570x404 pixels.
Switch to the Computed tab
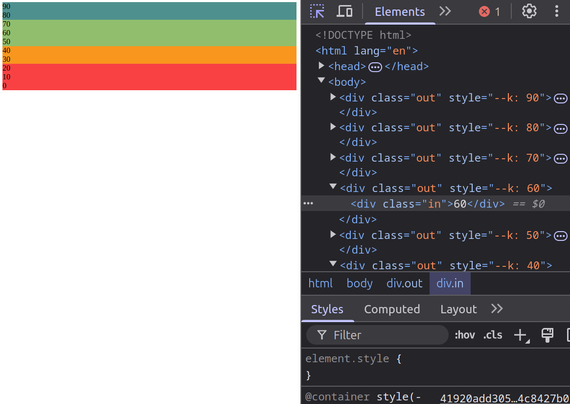392,309
